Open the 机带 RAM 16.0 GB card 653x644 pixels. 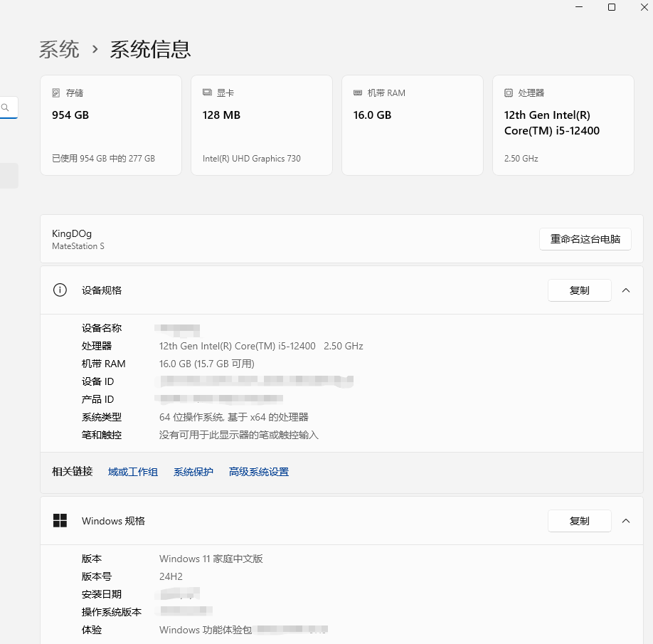click(413, 125)
